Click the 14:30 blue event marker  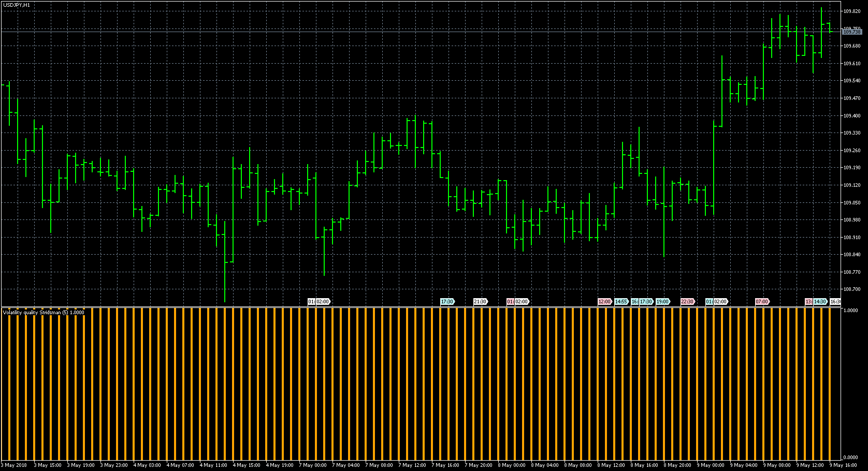tap(820, 302)
